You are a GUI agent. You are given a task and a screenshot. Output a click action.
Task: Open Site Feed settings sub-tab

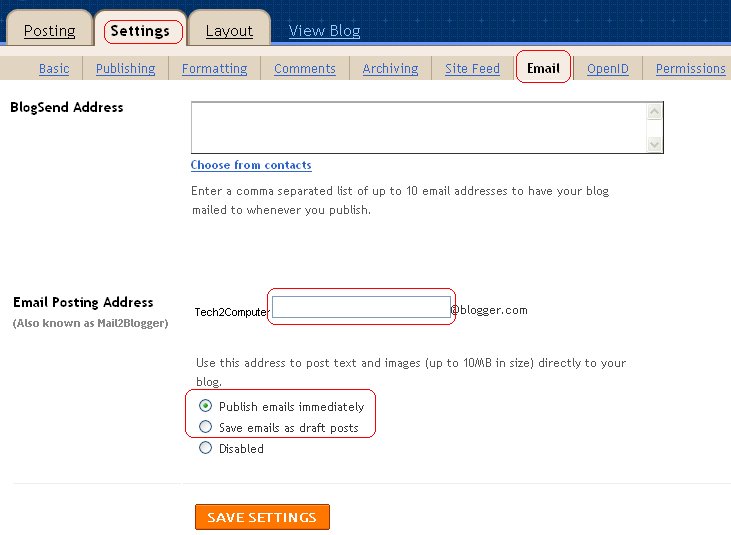tap(472, 69)
